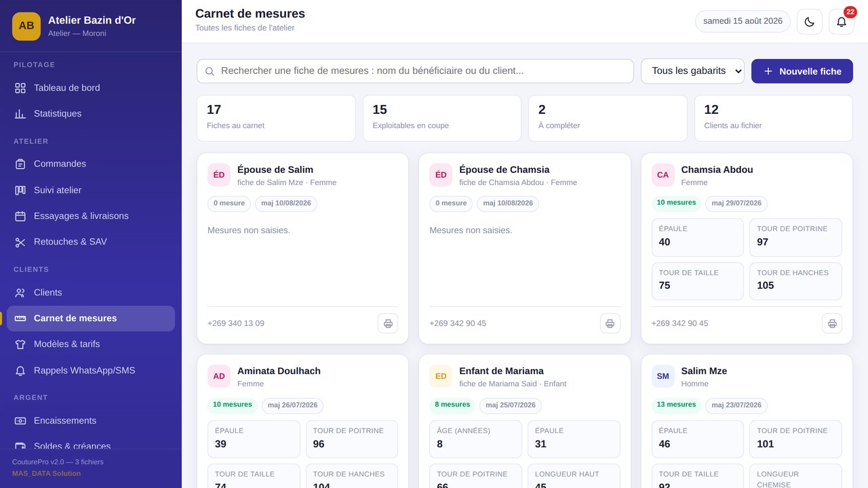
Task: Print the Épouse de Salim fiche
Action: [388, 323]
